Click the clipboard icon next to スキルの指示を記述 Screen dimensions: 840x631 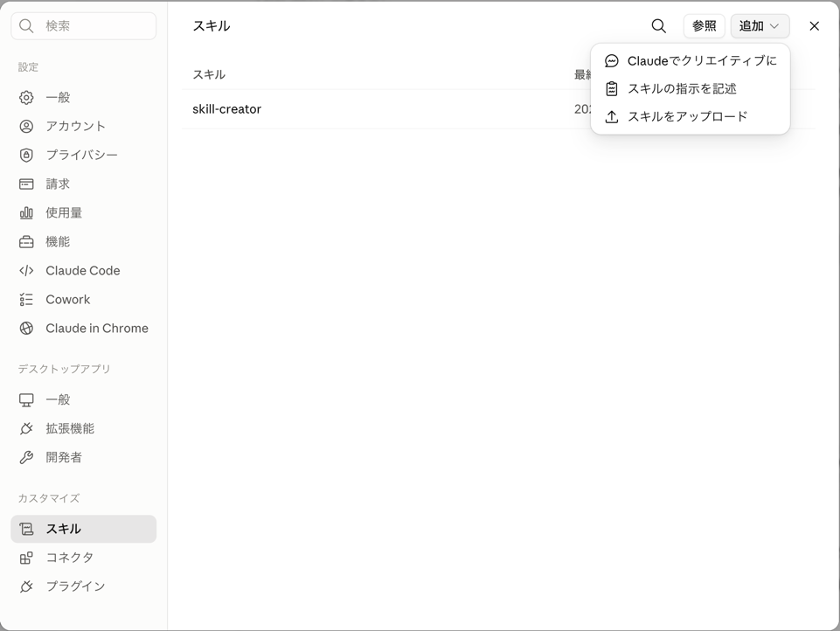pos(612,89)
